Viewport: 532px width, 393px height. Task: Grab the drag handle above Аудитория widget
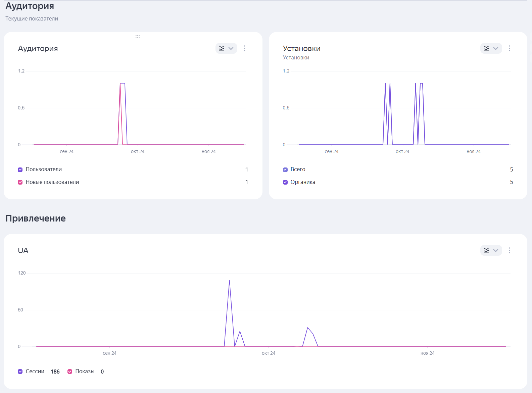(x=138, y=37)
